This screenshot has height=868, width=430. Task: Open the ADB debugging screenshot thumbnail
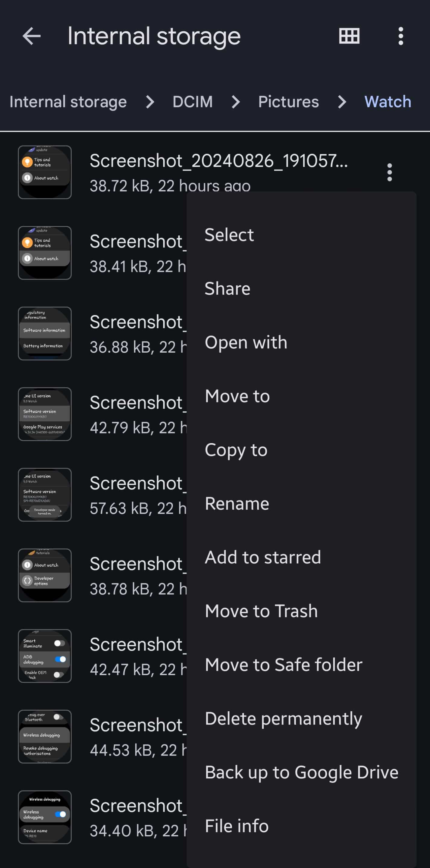point(45,656)
